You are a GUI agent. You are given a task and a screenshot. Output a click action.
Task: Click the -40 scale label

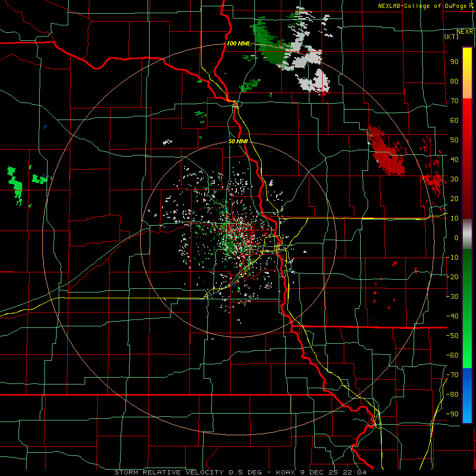pyautogui.click(x=452, y=316)
